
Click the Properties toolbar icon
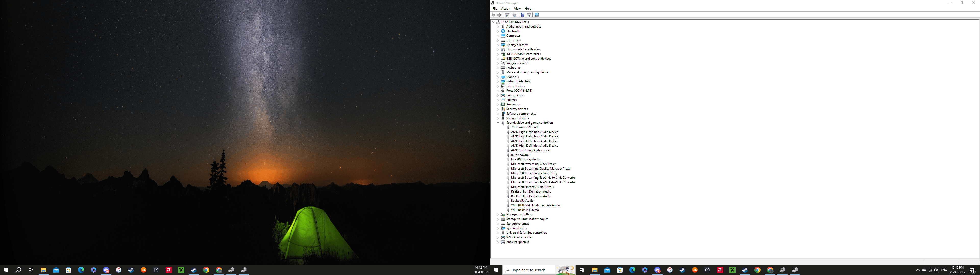tap(515, 15)
